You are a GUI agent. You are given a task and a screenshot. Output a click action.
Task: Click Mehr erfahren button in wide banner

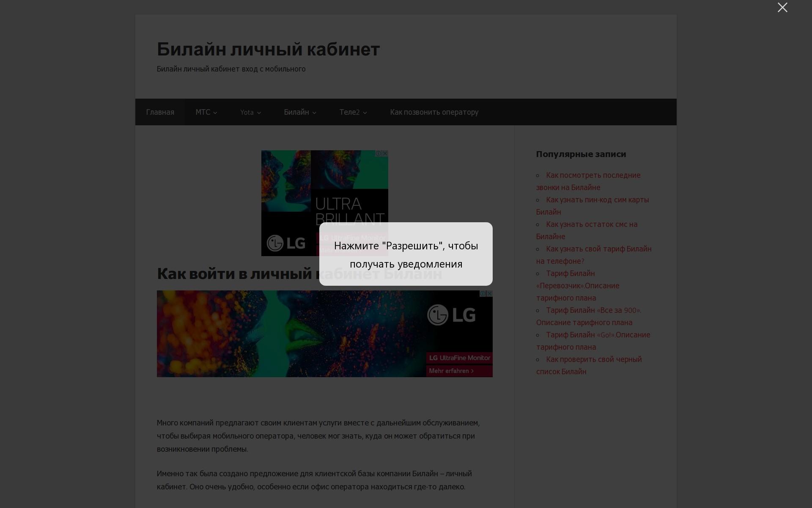click(459, 371)
